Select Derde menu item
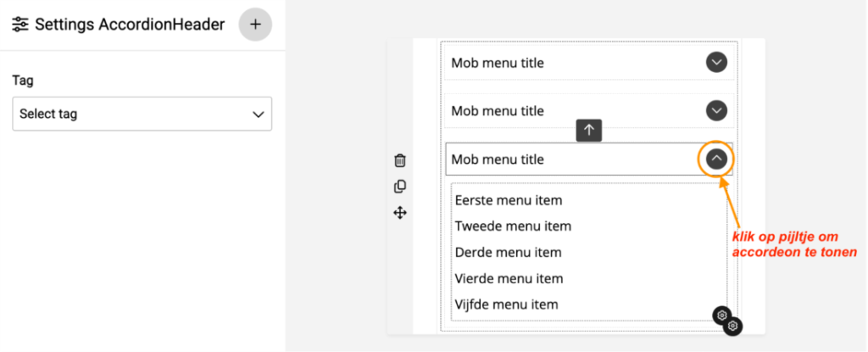The image size is (868, 352). click(508, 252)
